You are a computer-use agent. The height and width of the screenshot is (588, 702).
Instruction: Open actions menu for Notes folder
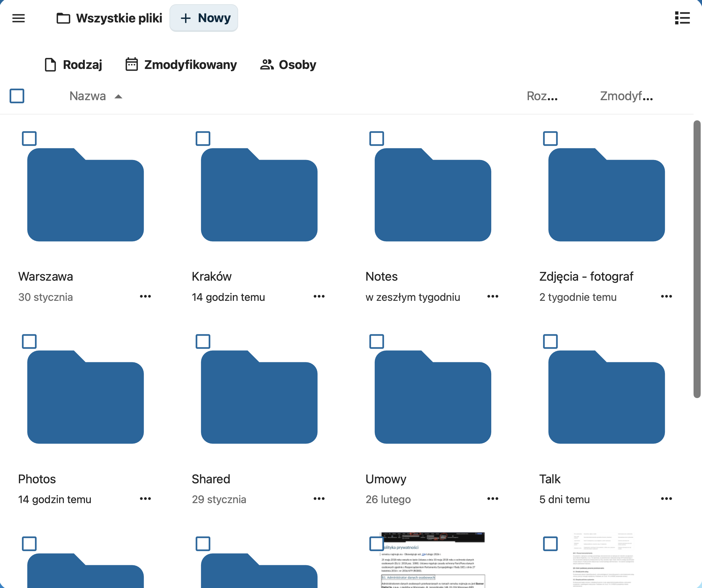click(x=493, y=297)
